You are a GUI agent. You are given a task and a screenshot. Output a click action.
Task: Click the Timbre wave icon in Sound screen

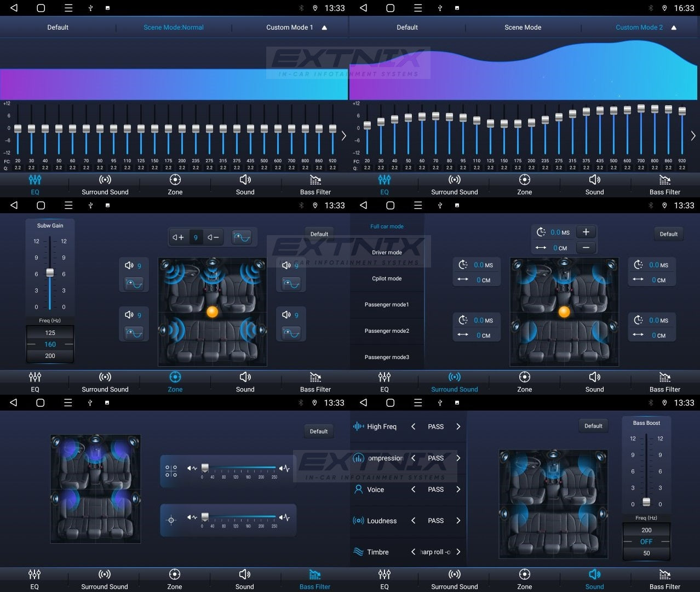click(x=358, y=551)
